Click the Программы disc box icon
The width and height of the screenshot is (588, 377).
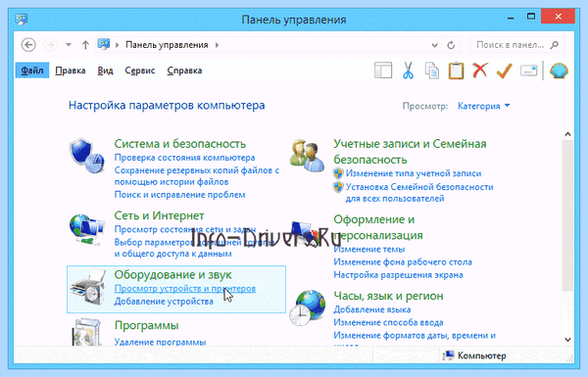87,332
